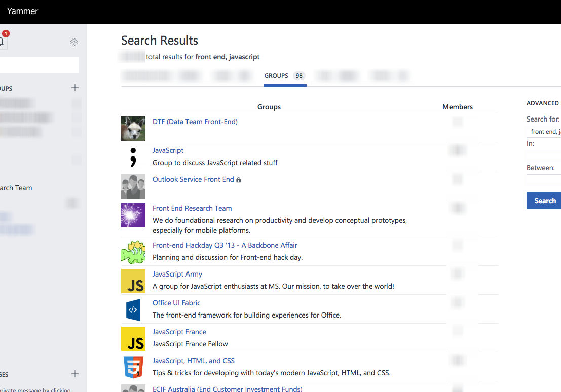This screenshot has height=392, width=561.
Task: Open JavaScript group semicolon avatar
Action: tap(133, 158)
